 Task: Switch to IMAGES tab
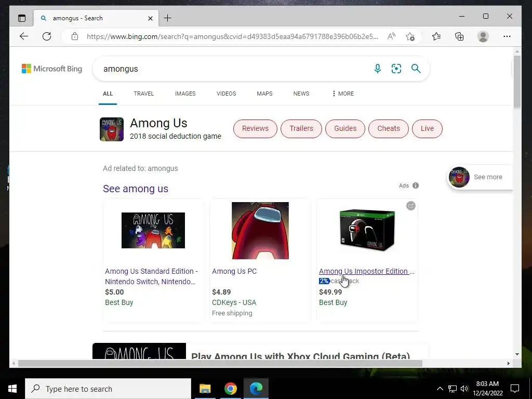click(185, 94)
